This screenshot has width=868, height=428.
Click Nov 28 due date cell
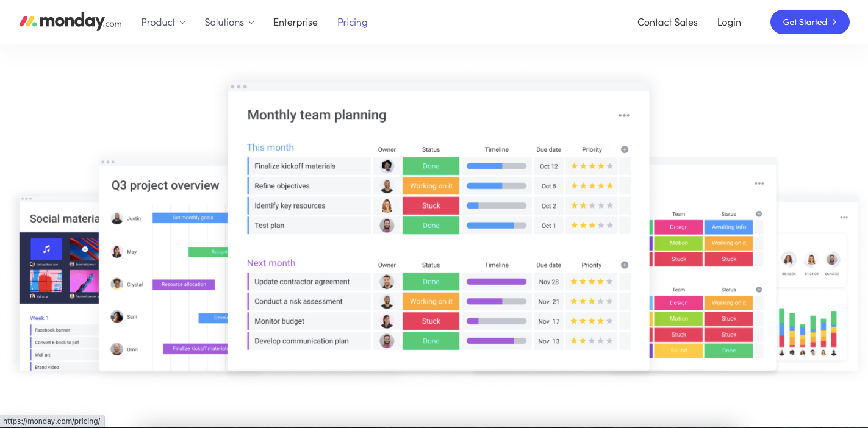tap(549, 282)
